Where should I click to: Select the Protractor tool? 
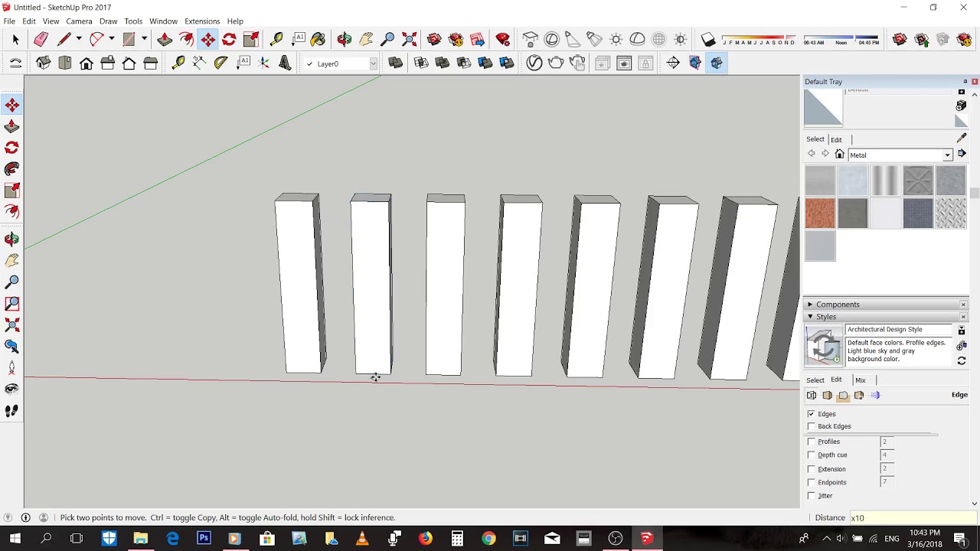tap(221, 64)
